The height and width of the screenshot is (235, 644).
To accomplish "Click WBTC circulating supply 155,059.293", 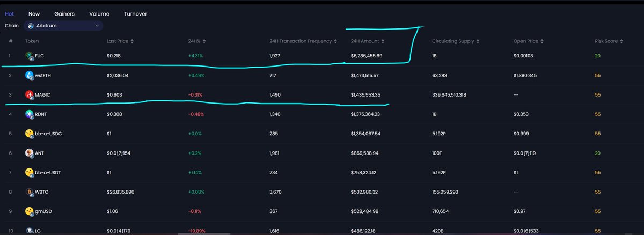I will click(x=447, y=192).
